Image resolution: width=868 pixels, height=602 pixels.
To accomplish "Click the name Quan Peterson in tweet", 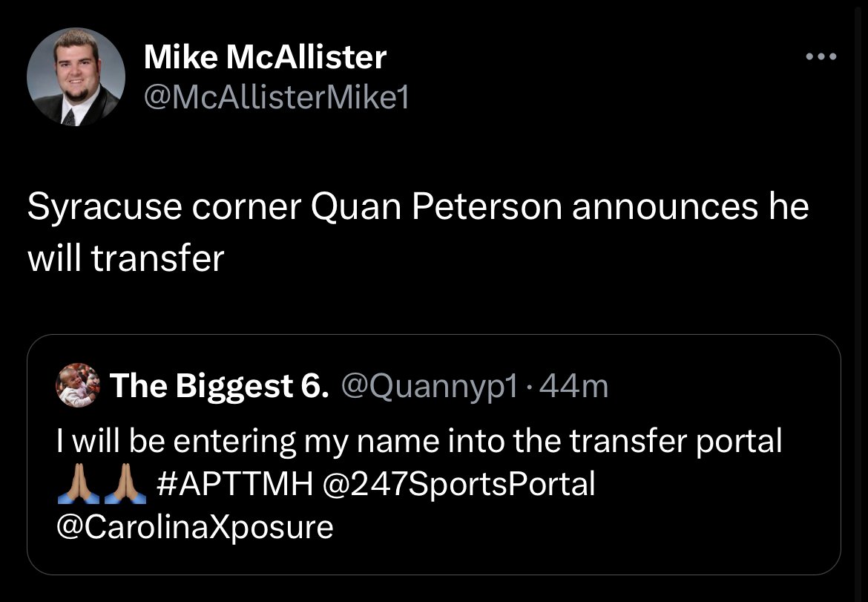I will coord(436,207).
